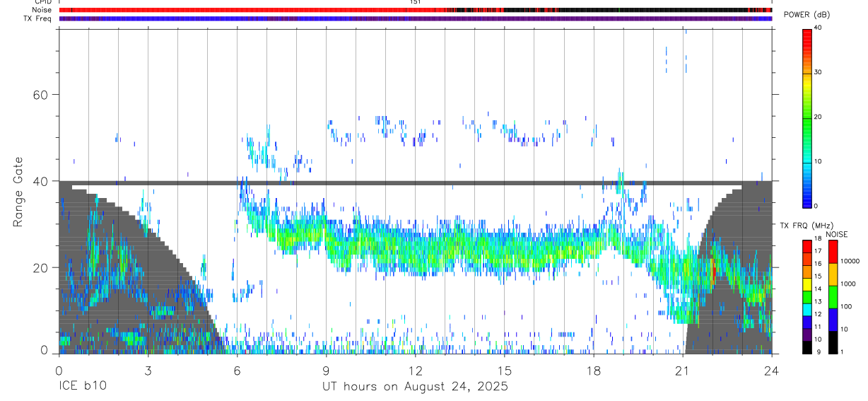The height and width of the screenshot is (401, 868).
Task: Select the green NOISE segment between 100 and 1000
Action: click(x=833, y=296)
